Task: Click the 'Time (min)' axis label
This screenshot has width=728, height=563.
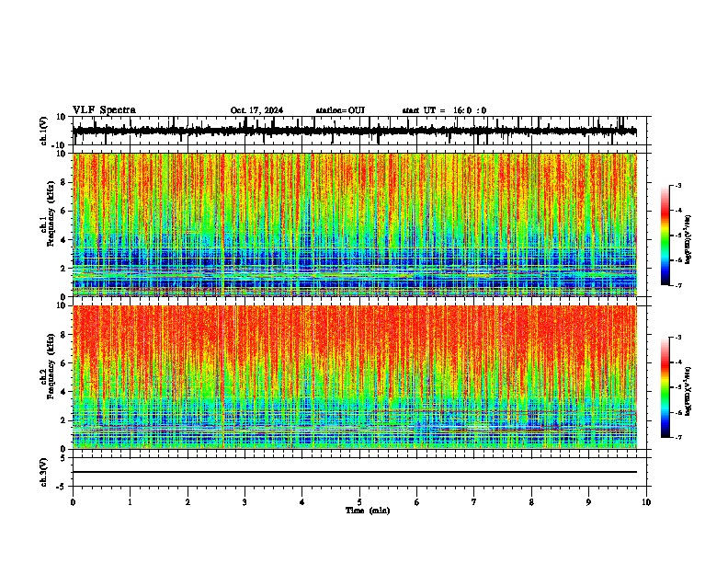Action: tap(368, 511)
